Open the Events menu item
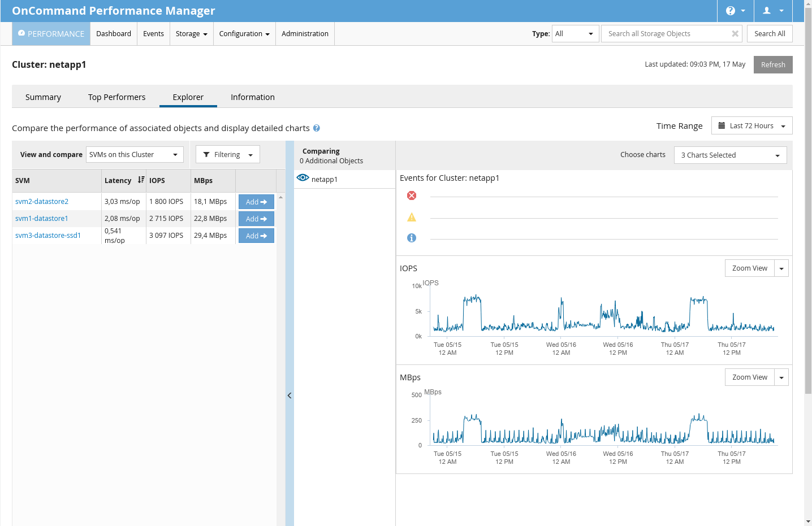 point(153,34)
